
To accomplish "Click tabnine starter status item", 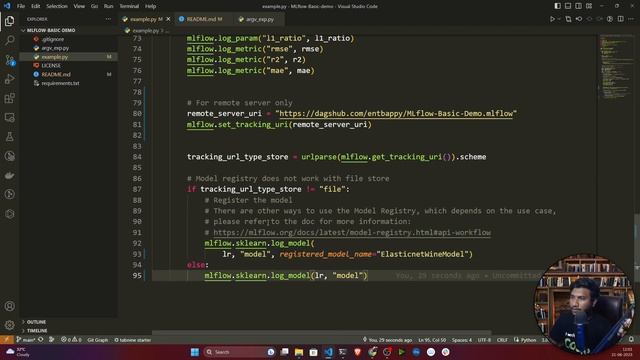I will (133, 340).
